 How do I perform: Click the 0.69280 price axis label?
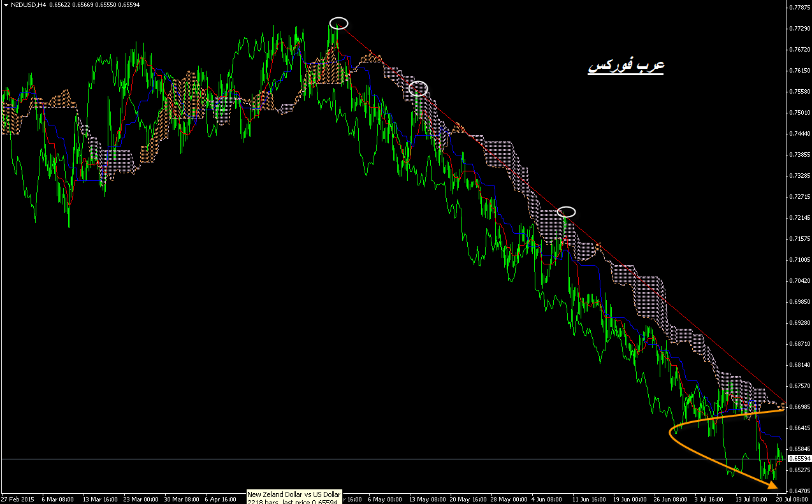(x=799, y=323)
